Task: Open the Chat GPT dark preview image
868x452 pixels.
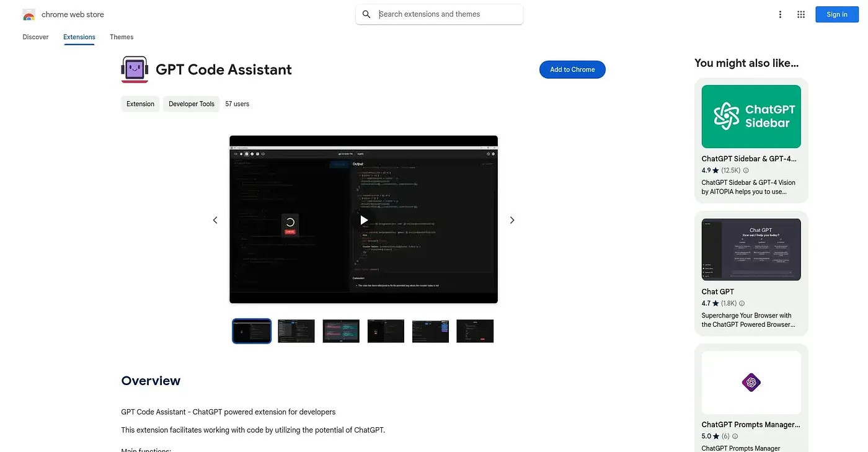Action: click(751, 249)
